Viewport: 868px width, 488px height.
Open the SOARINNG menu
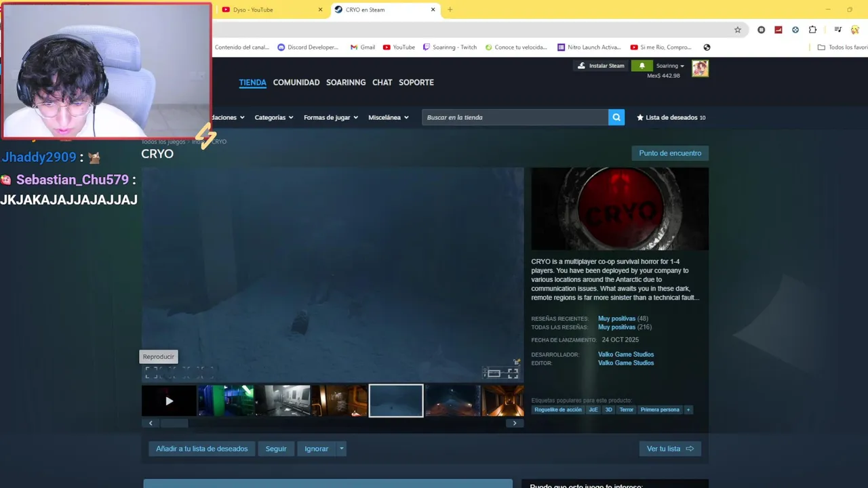[x=346, y=83]
